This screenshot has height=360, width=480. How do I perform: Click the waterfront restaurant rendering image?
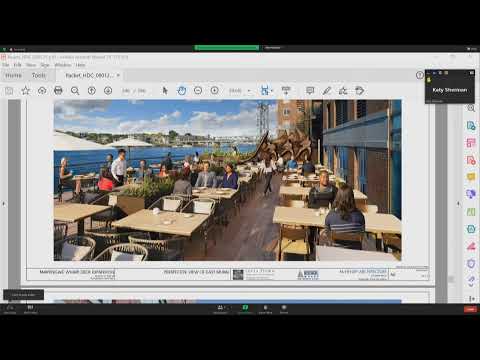[227, 180]
